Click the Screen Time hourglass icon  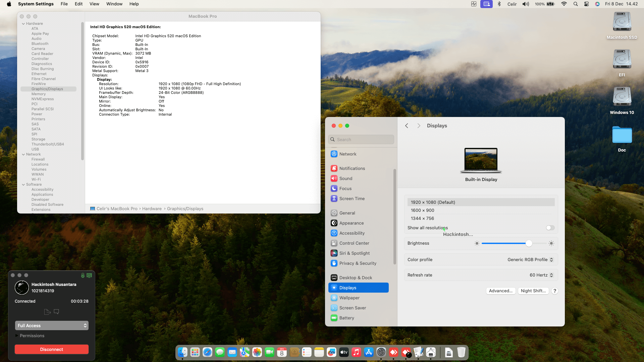pos(334,198)
